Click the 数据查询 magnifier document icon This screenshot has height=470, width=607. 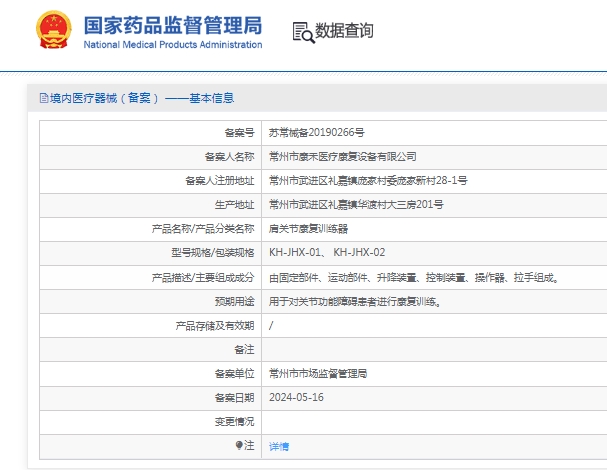(x=304, y=33)
